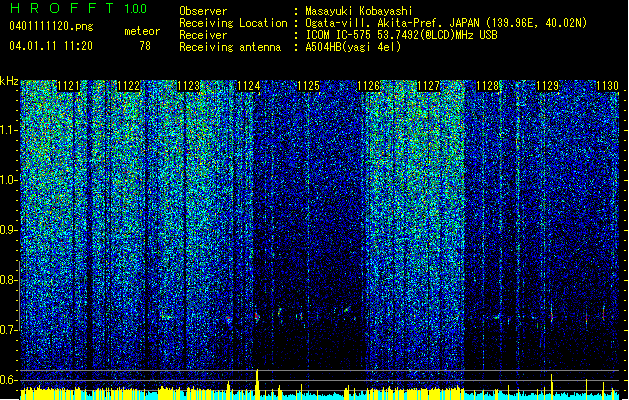Image resolution: width=629 pixels, height=400 pixels.
Task: Select observer name Masayuki Kobayashi
Action: pyautogui.click(x=358, y=11)
